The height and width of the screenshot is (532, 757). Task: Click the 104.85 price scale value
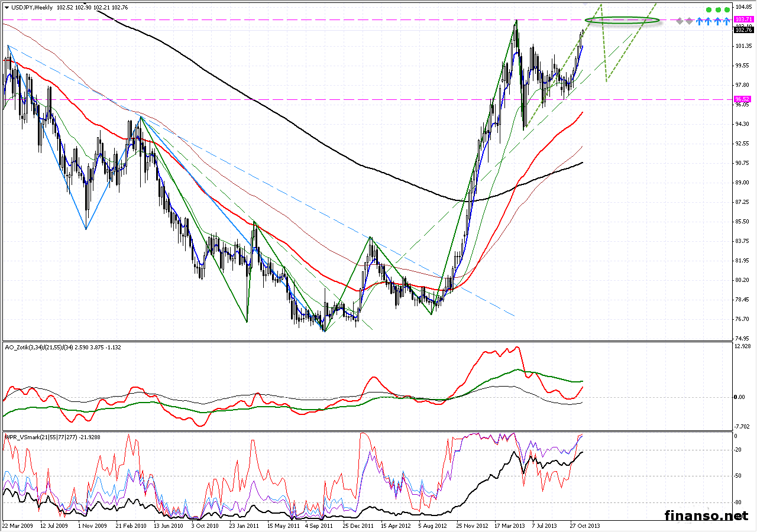[x=743, y=7]
